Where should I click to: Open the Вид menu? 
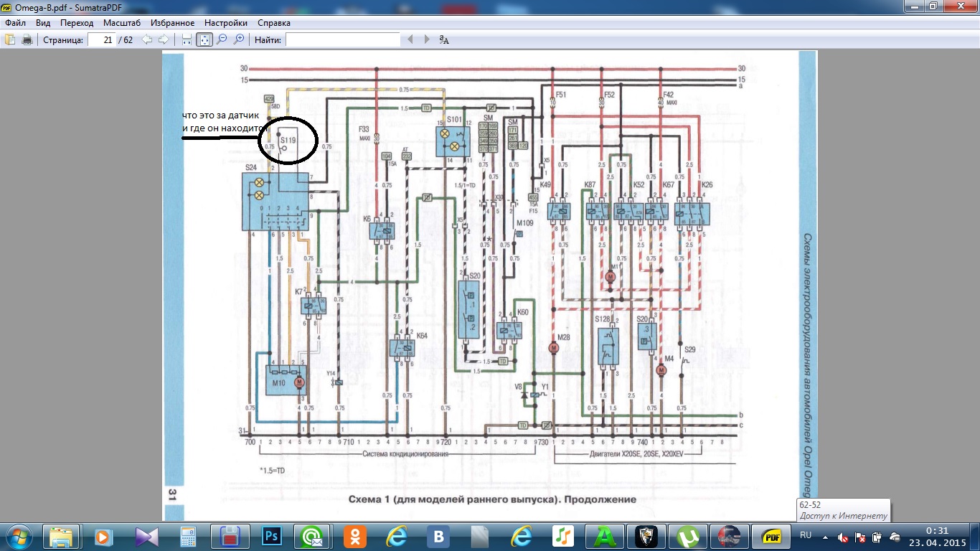pos(43,23)
